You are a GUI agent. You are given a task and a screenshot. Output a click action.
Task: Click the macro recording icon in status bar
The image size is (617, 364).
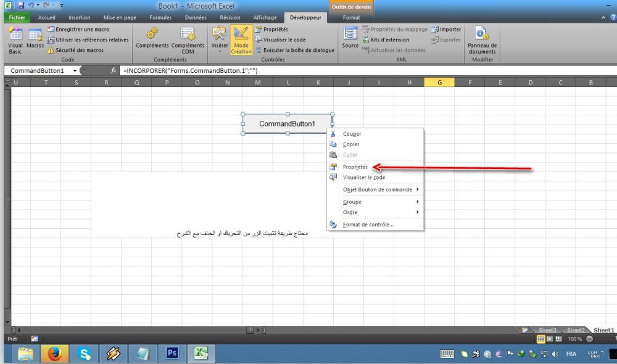[35, 339]
